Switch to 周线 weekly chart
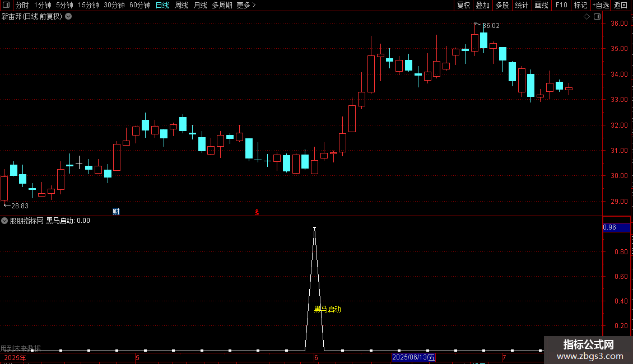633x364 pixels. point(181,5)
